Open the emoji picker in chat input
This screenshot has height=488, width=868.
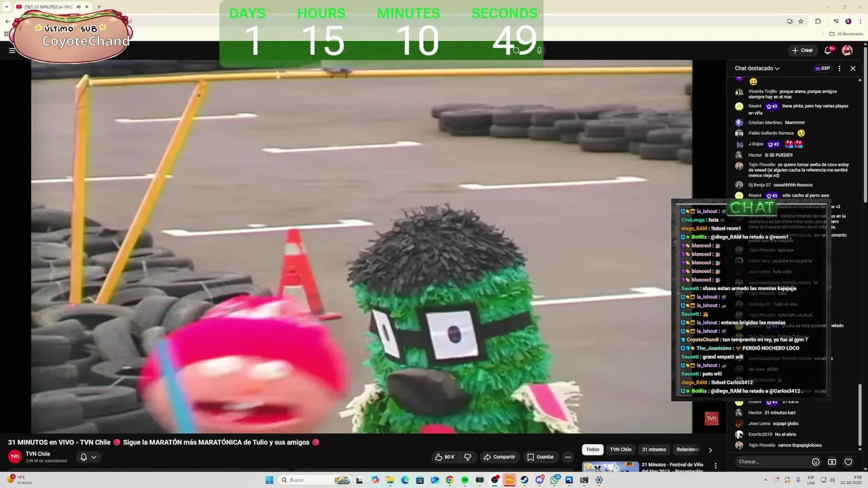[816, 462]
